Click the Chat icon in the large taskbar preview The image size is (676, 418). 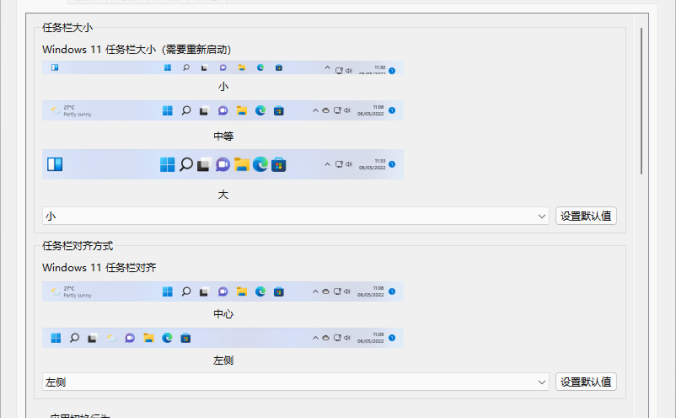[x=223, y=165]
